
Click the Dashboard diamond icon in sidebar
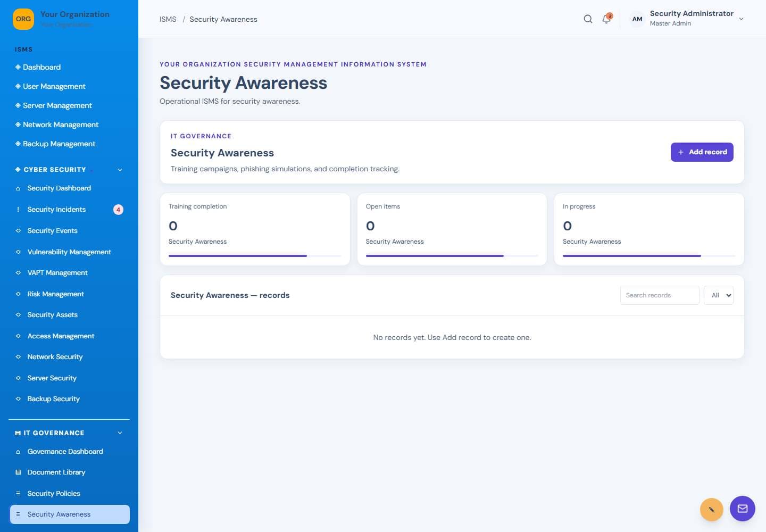coord(18,67)
